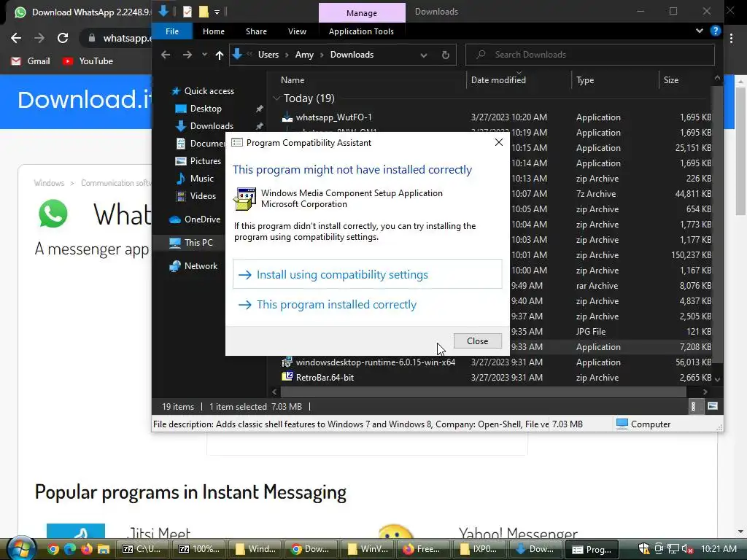Click the scroll right arrow in the file list

pos(705,392)
